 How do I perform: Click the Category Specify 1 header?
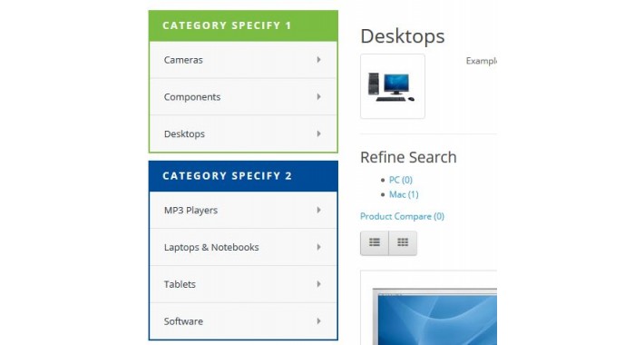click(x=243, y=25)
